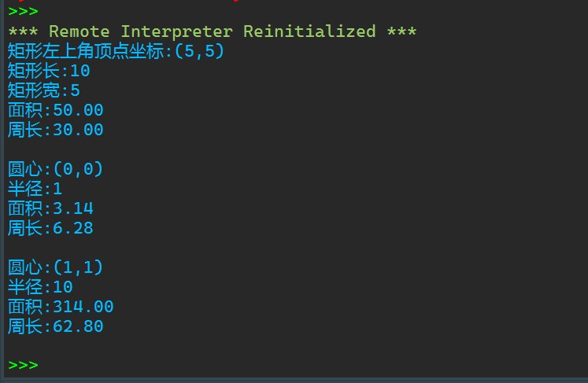Click the 面积:3.14 output line

[x=50, y=208]
